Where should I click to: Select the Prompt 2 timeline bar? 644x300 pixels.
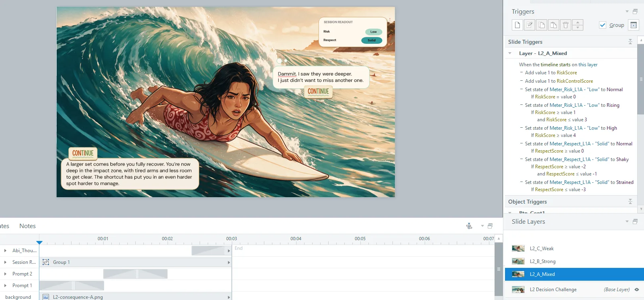[135, 274]
